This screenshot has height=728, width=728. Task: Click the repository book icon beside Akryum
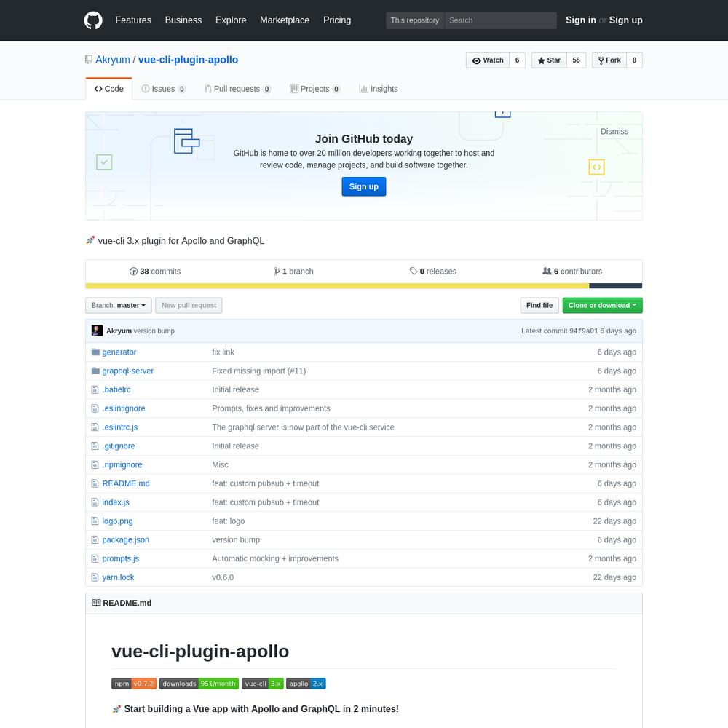[89, 60]
